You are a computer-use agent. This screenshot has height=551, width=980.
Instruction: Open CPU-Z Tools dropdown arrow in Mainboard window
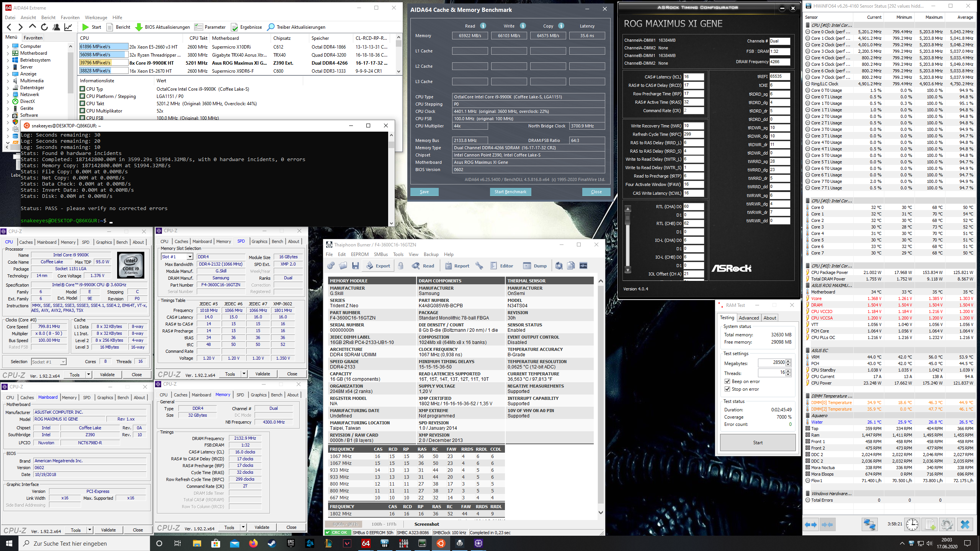click(90, 530)
